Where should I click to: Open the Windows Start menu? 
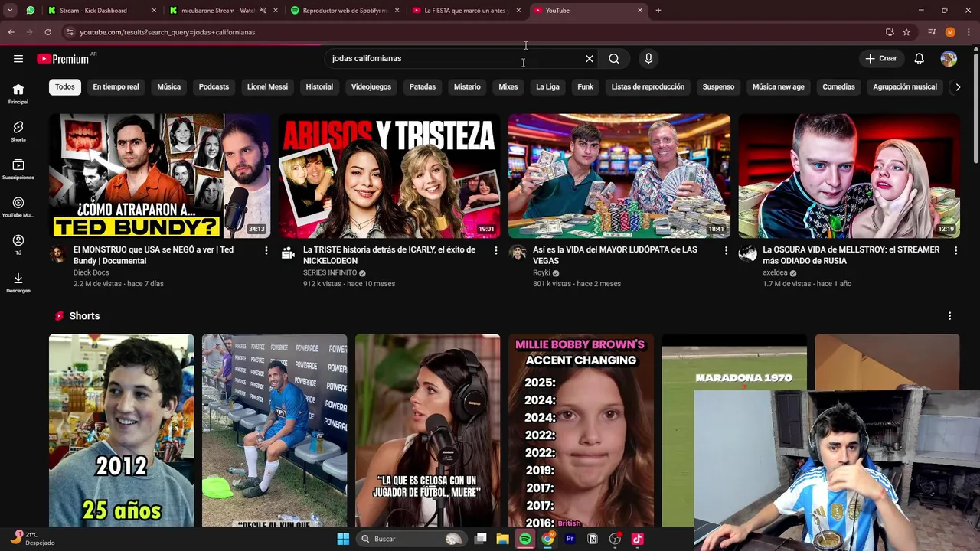343,539
